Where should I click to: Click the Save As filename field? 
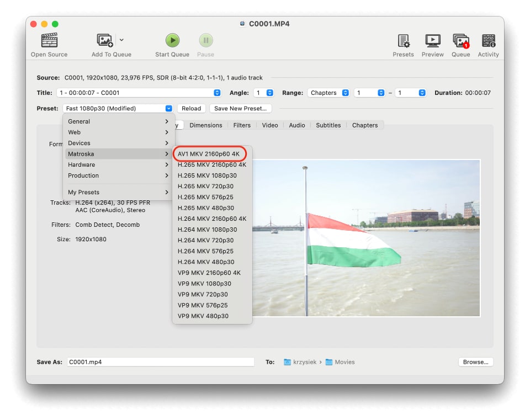[160, 362]
